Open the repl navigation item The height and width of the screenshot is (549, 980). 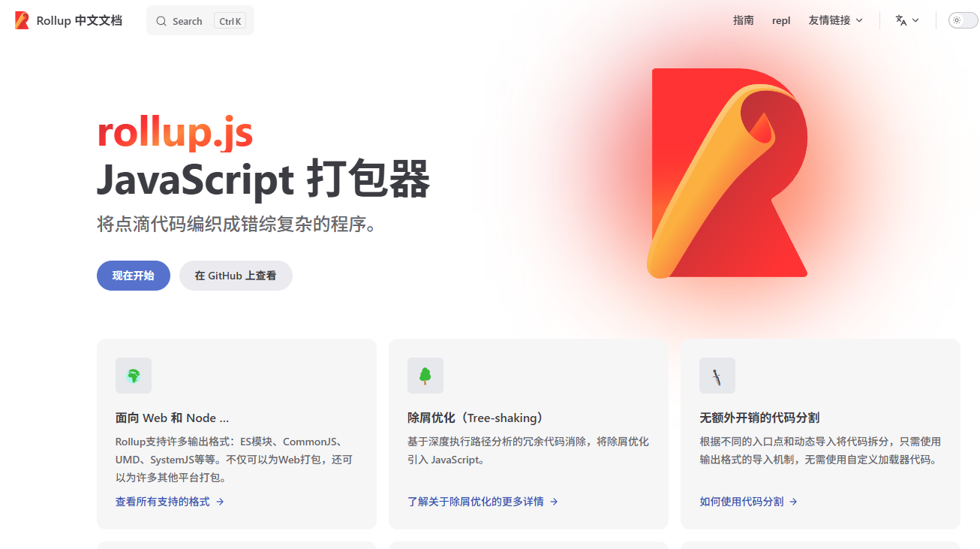780,20
